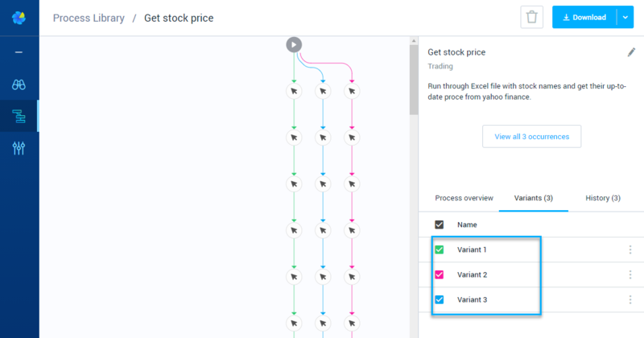This screenshot has height=338, width=644.
Task: Open the binoculars discovery icon in sidebar
Action: pyautogui.click(x=19, y=84)
